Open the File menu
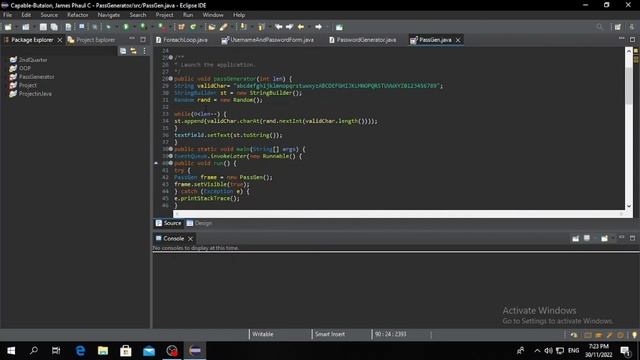Viewport: 640px width, 360px height. [7, 15]
